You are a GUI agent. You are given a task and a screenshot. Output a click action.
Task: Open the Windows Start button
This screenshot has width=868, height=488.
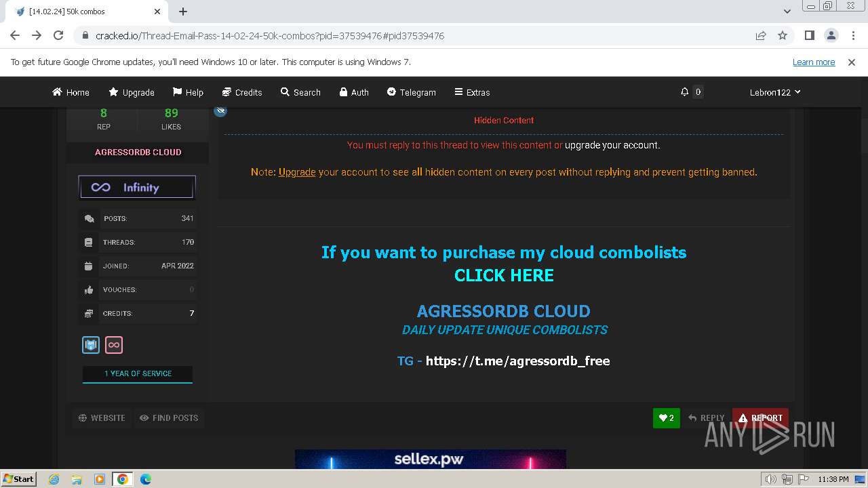(18, 479)
